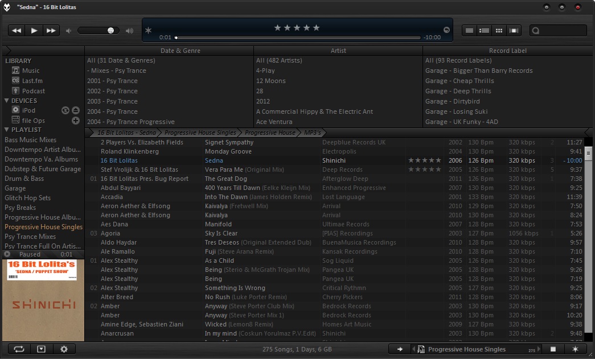
Task: Switch to album covers grid view
Action: (499, 31)
